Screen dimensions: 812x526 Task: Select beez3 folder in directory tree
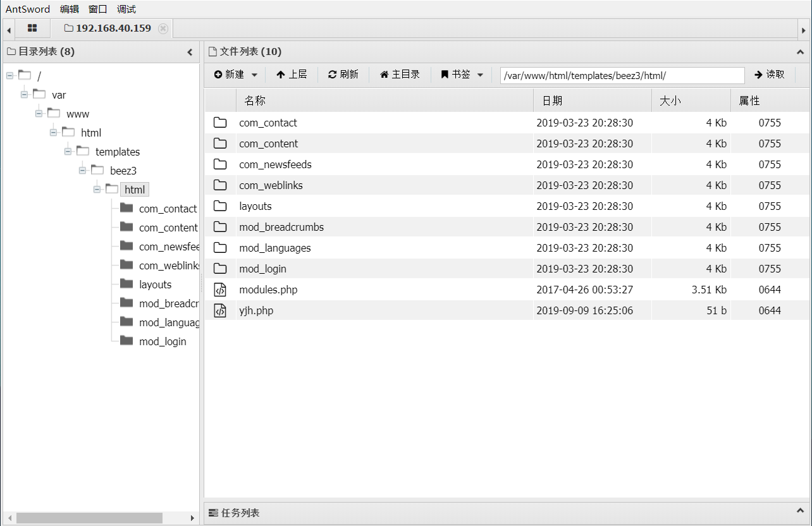click(123, 171)
